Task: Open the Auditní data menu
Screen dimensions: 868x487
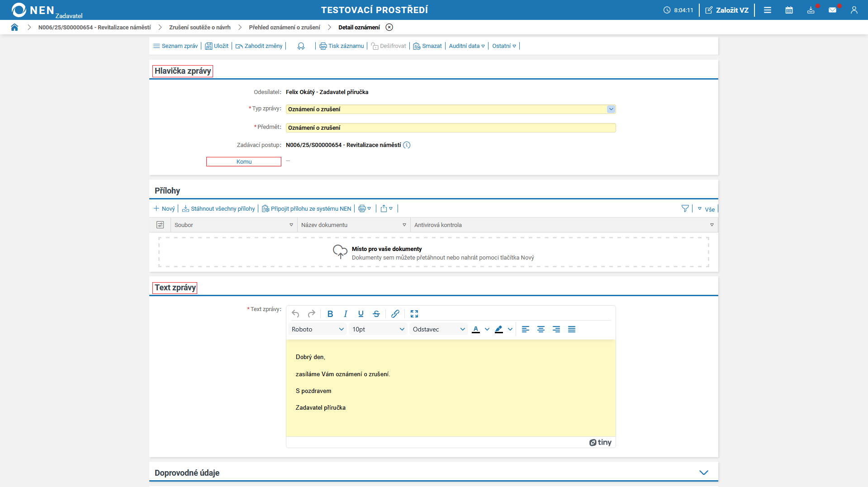Action: (466, 46)
